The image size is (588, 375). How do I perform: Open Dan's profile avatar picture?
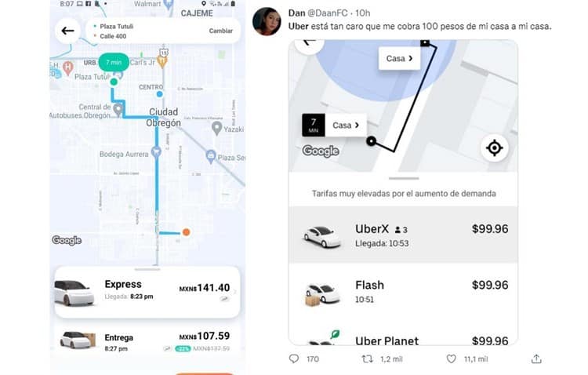click(267, 21)
